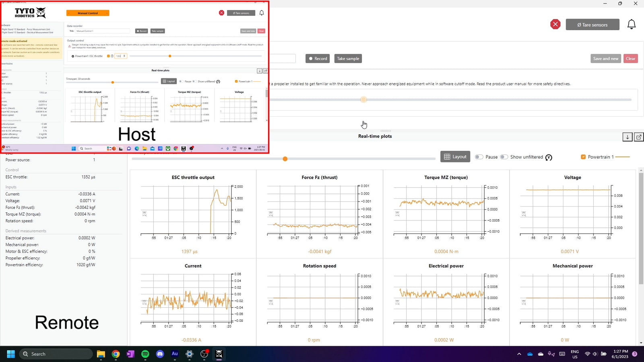Click the red cutoff X icon
Screen dimensions: 644x362
coord(555,25)
